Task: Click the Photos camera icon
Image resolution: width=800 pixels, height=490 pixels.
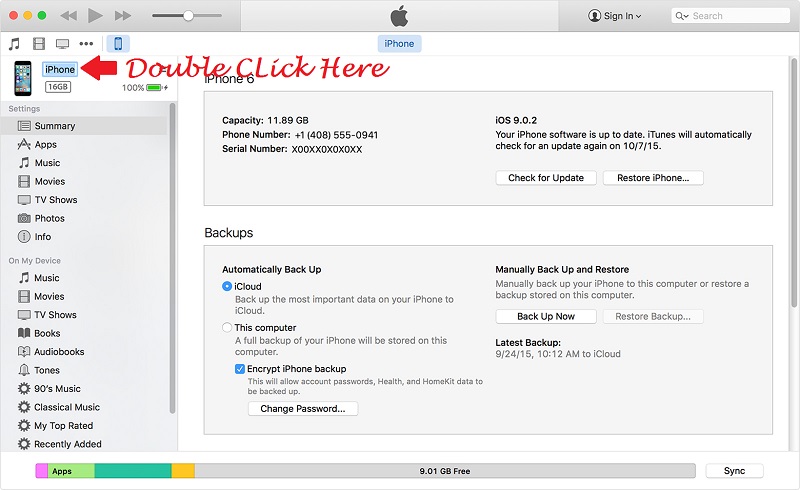Action: click(24, 218)
